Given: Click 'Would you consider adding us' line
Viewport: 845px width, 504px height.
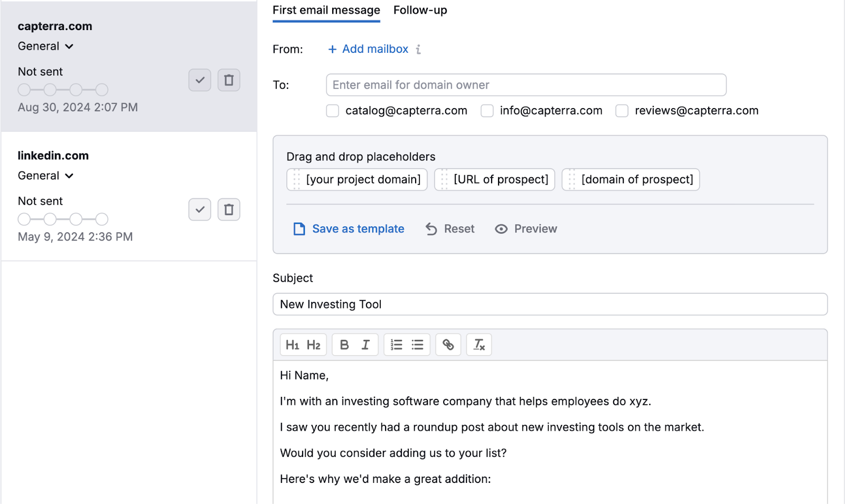Looking at the screenshot, I should (393, 453).
